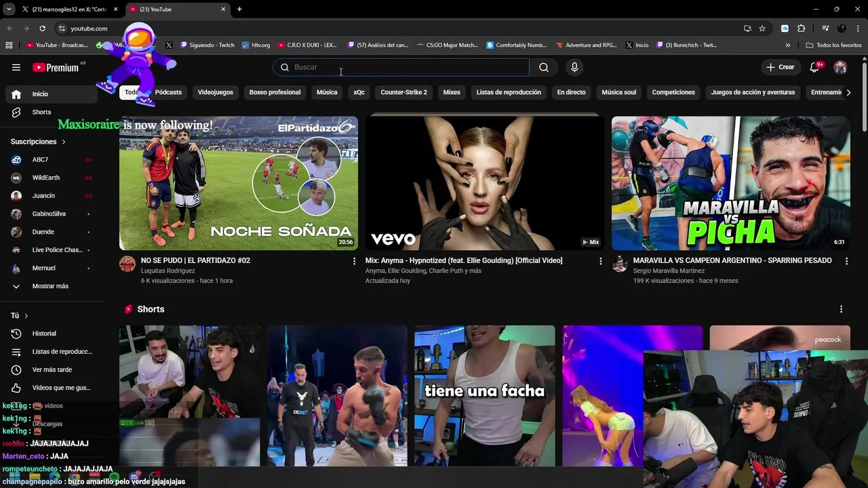Open the browser extensions puzzle icon
The width and height of the screenshot is (868, 488).
coord(802,28)
